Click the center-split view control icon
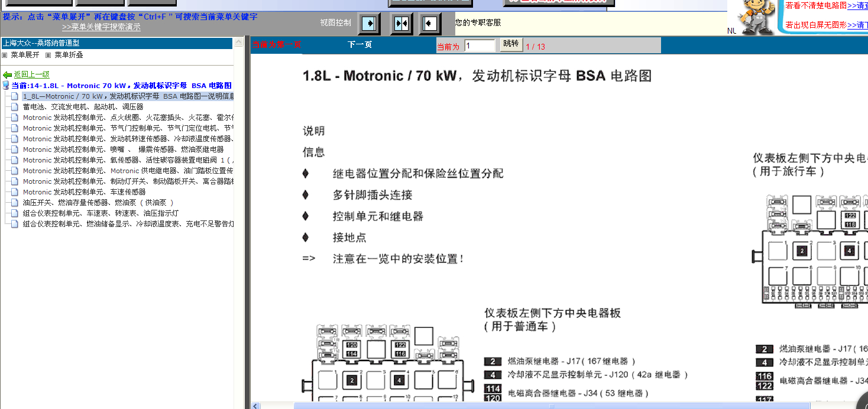868x409 pixels. (401, 24)
